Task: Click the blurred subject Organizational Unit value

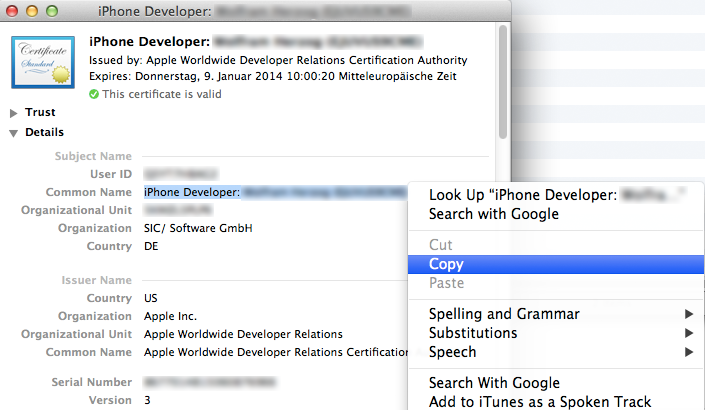Action: point(178,210)
